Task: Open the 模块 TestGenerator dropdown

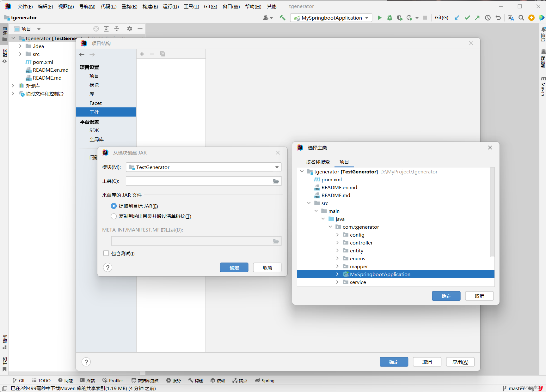Action: tap(204, 167)
